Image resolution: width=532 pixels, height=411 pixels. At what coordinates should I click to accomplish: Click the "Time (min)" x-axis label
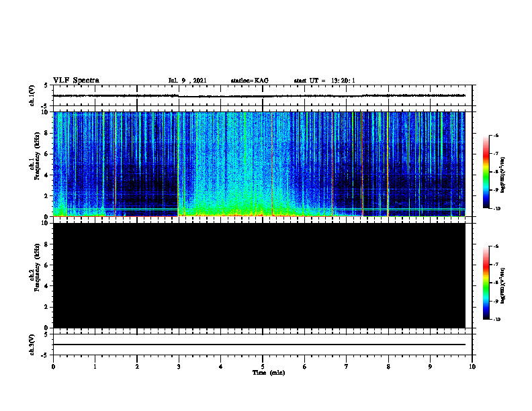[269, 373]
